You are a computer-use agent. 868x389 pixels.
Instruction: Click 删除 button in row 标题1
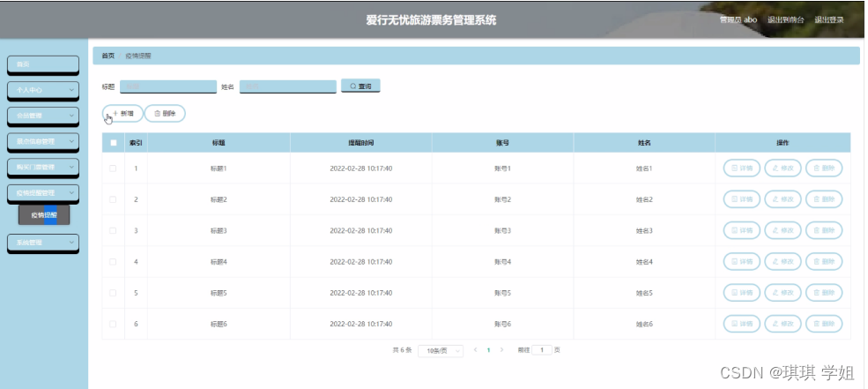[824, 168]
